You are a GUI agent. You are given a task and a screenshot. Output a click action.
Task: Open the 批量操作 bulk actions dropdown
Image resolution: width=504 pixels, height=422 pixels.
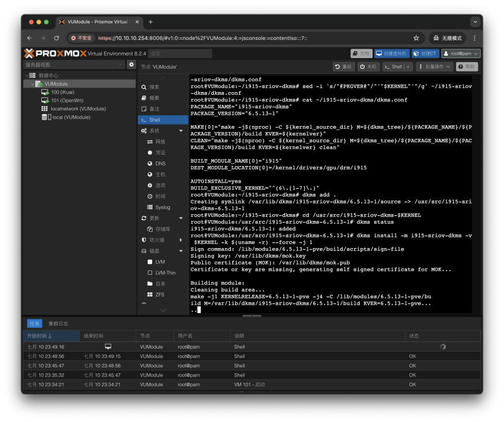[x=434, y=66]
